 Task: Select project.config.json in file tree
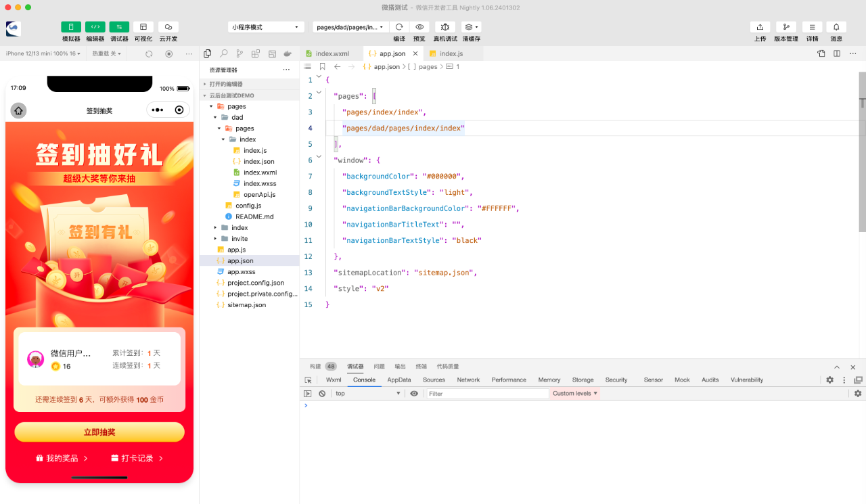250,283
